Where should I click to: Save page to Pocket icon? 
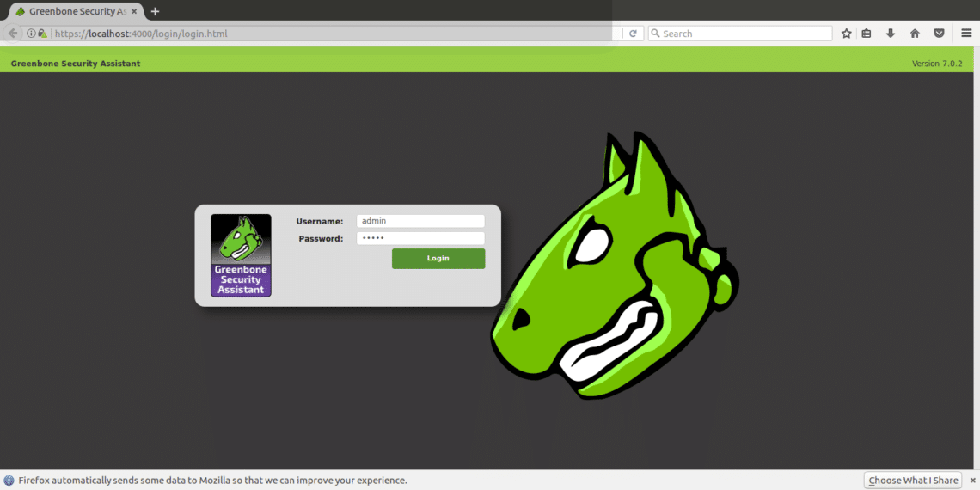pos(939,34)
